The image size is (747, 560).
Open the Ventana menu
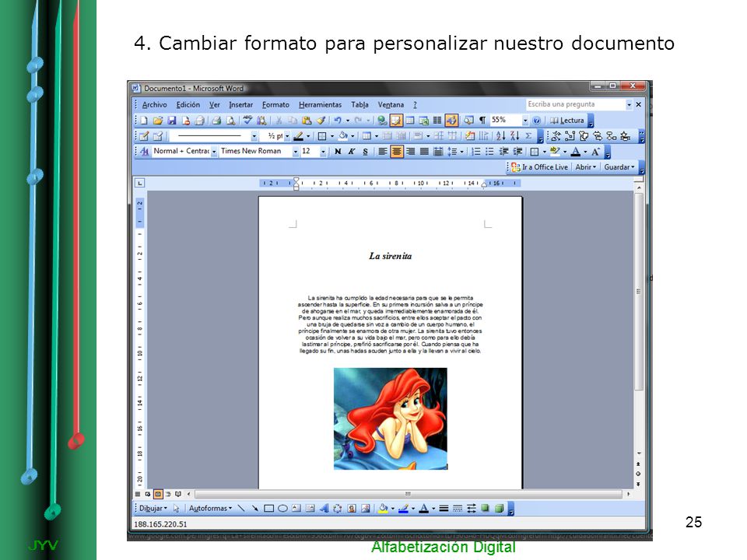pos(391,105)
